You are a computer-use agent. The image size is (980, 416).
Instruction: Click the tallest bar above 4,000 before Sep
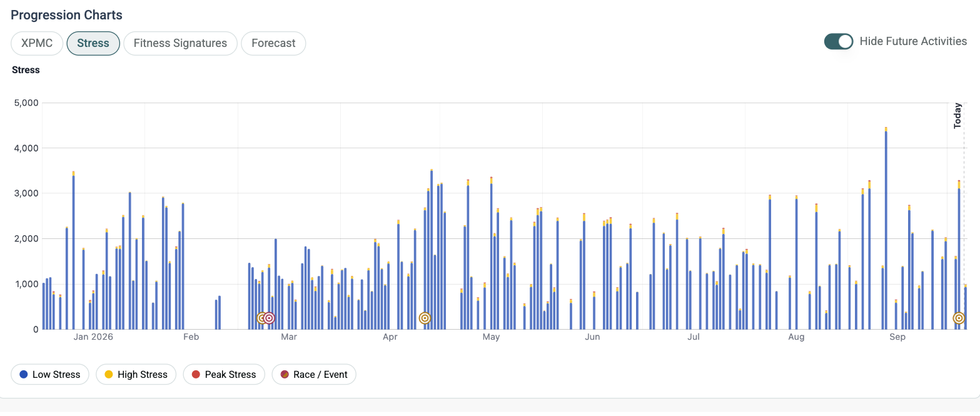tap(886, 228)
